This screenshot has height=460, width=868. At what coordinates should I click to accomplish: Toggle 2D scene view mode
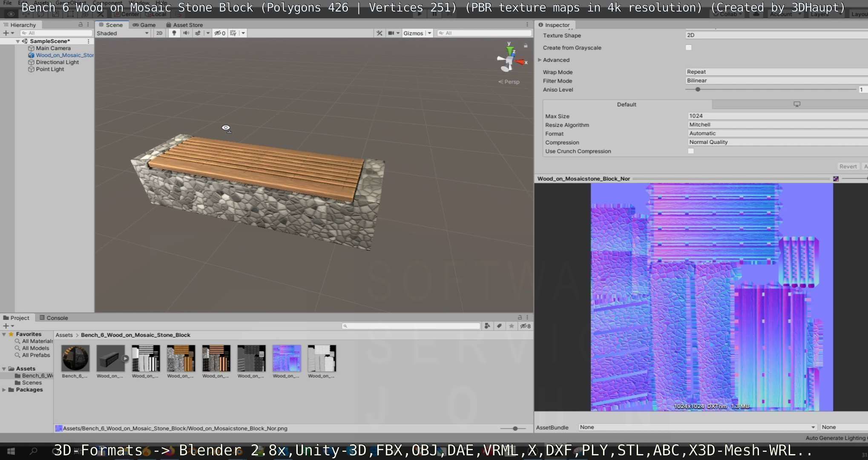click(159, 33)
